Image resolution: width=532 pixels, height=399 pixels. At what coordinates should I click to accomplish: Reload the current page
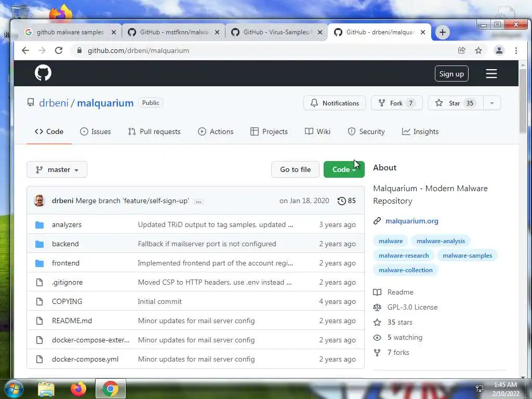click(x=59, y=50)
